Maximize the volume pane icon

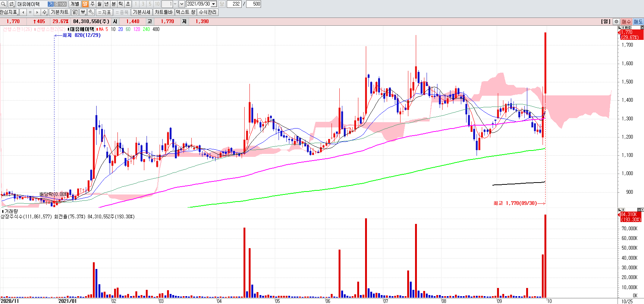[x=639, y=210]
